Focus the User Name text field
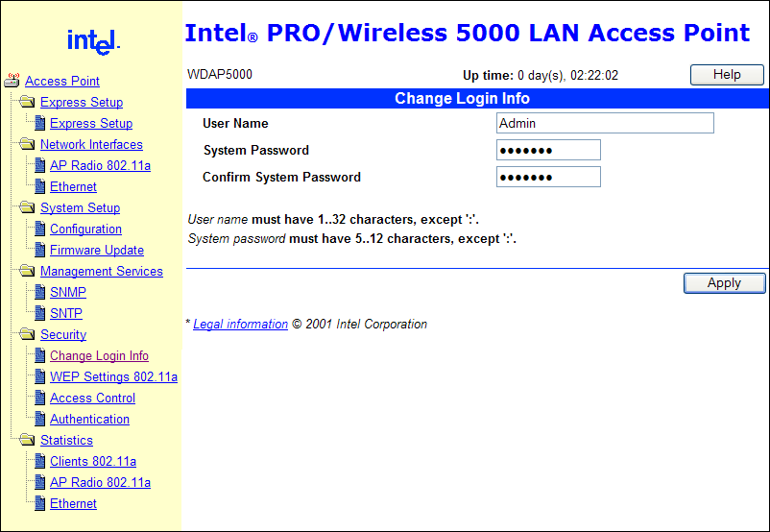Viewport: 770px width, 532px height. click(605, 123)
